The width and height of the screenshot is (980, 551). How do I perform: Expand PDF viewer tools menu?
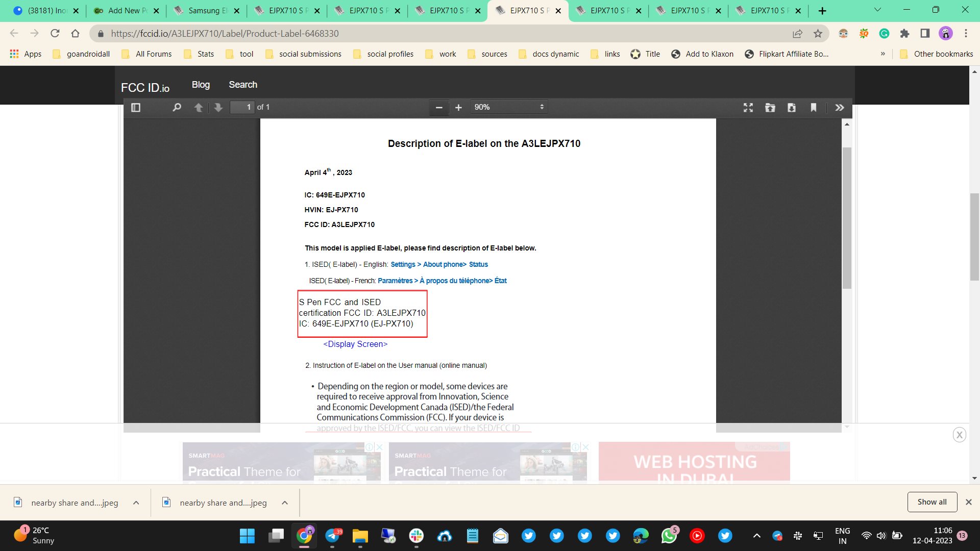coord(840,108)
